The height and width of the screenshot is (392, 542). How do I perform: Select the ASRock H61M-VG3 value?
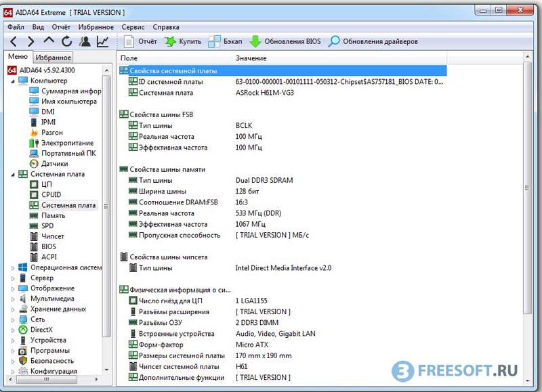pyautogui.click(x=265, y=93)
